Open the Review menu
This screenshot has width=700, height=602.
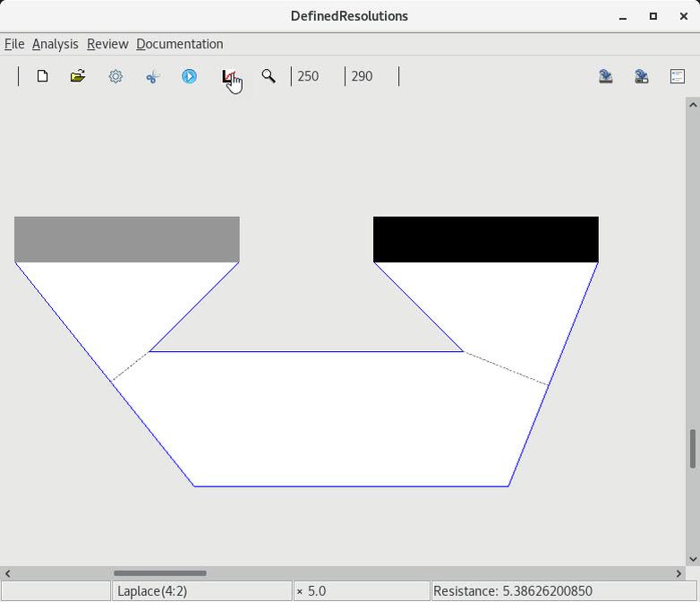click(107, 44)
